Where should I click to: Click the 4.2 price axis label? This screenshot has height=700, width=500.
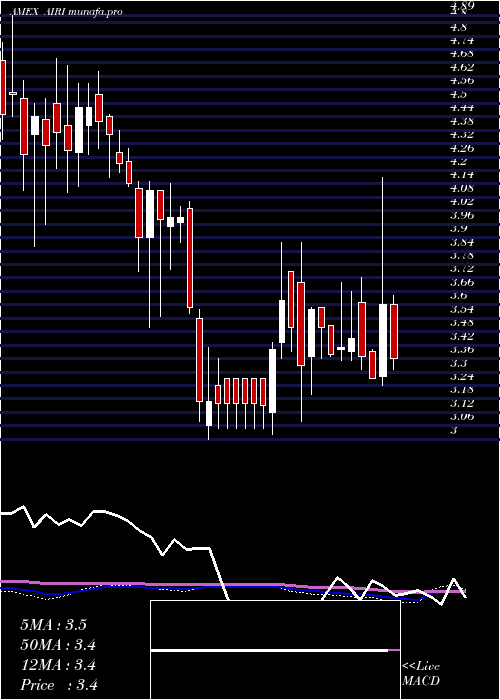coord(458,161)
